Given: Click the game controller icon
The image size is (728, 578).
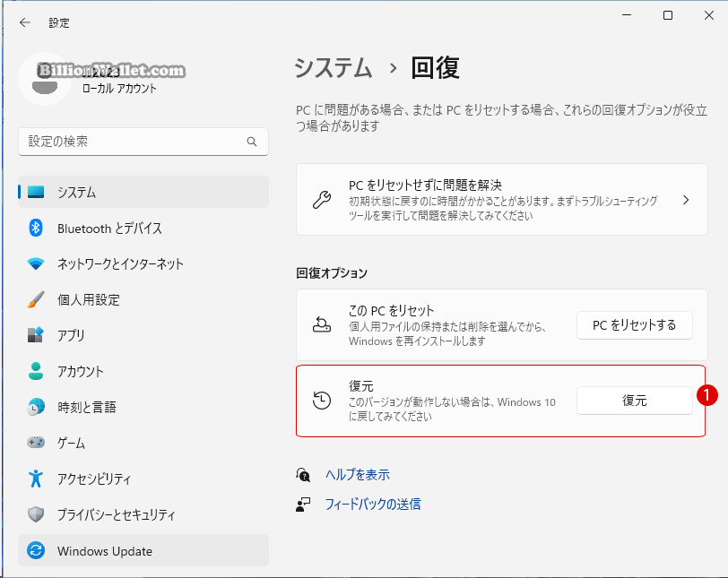Looking at the screenshot, I should pyautogui.click(x=36, y=443).
